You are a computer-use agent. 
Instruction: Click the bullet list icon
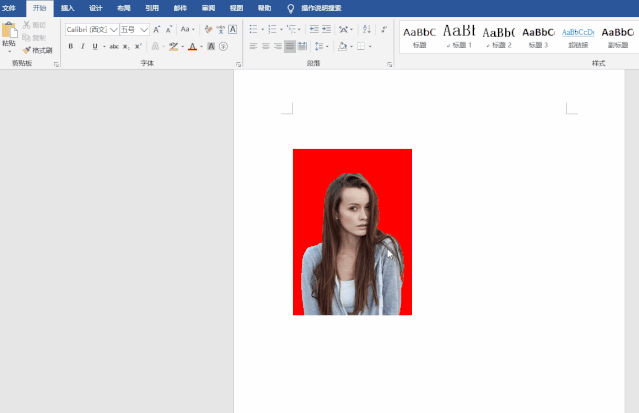254,29
